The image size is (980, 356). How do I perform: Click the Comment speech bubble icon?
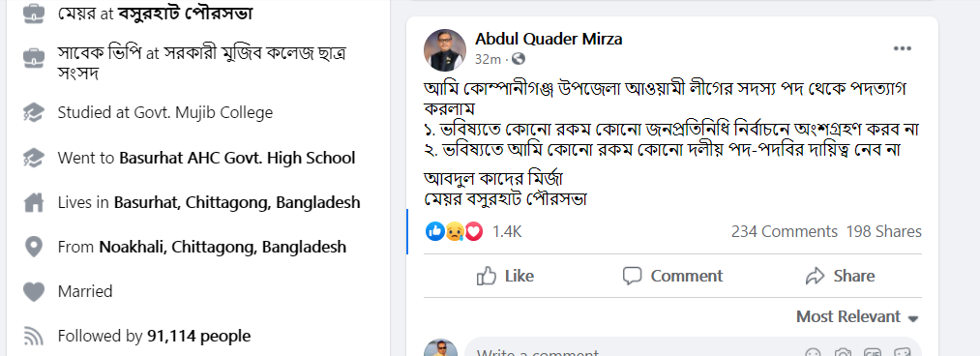pyautogui.click(x=633, y=276)
